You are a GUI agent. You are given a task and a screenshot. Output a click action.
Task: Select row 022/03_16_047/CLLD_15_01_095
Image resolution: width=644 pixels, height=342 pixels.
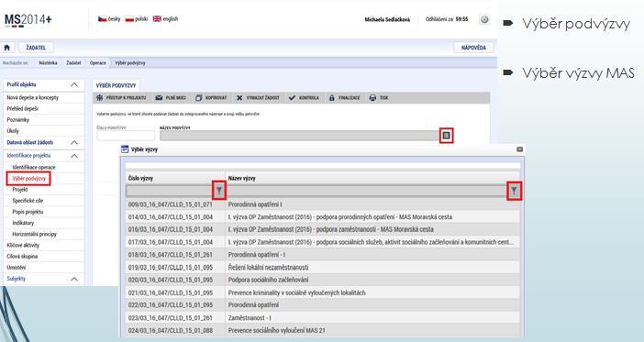tap(323, 305)
